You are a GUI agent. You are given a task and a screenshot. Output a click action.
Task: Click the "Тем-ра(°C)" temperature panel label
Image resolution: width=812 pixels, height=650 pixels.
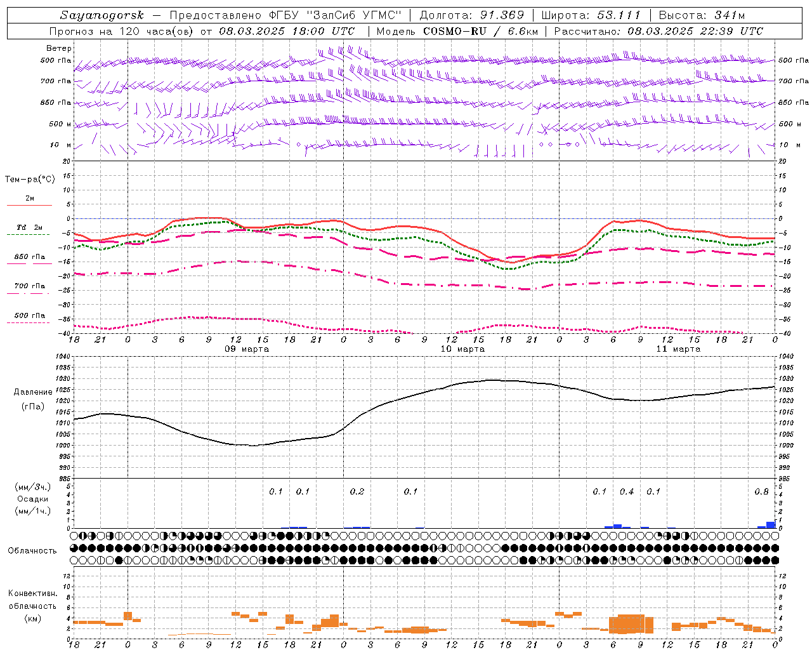(30, 180)
